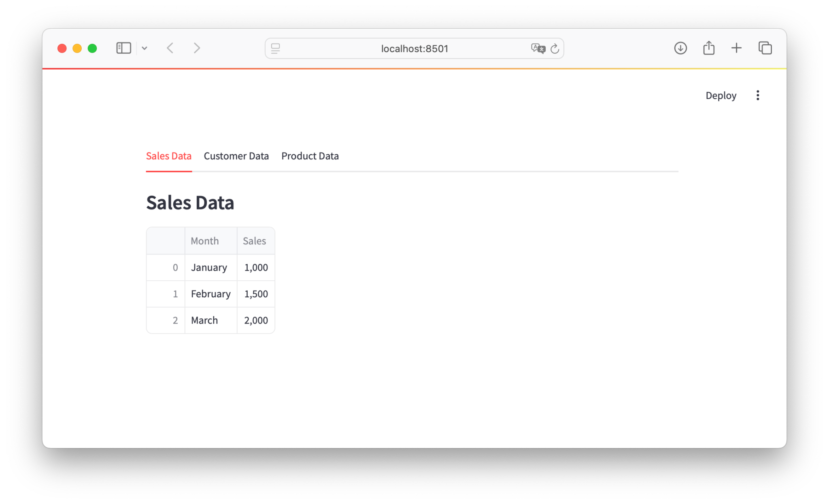Click the Sales column header
Screen dimensions: 829x504
[255, 241]
